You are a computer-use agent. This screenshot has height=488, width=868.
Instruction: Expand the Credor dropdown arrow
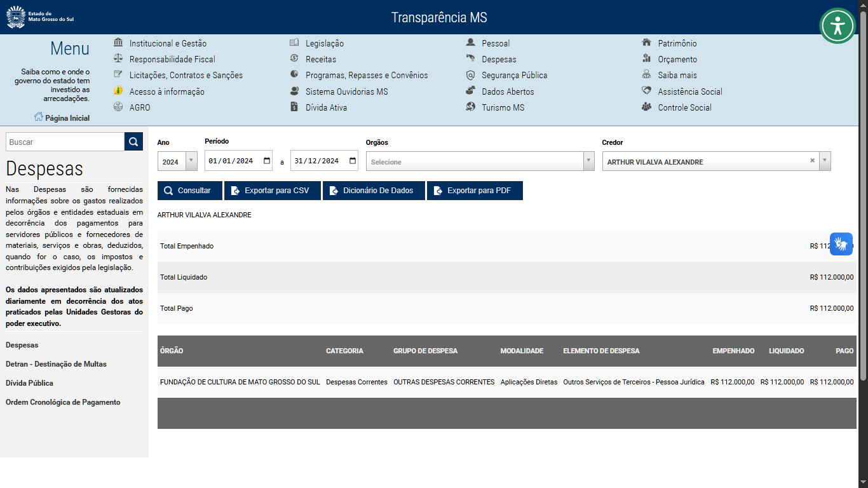pos(825,161)
